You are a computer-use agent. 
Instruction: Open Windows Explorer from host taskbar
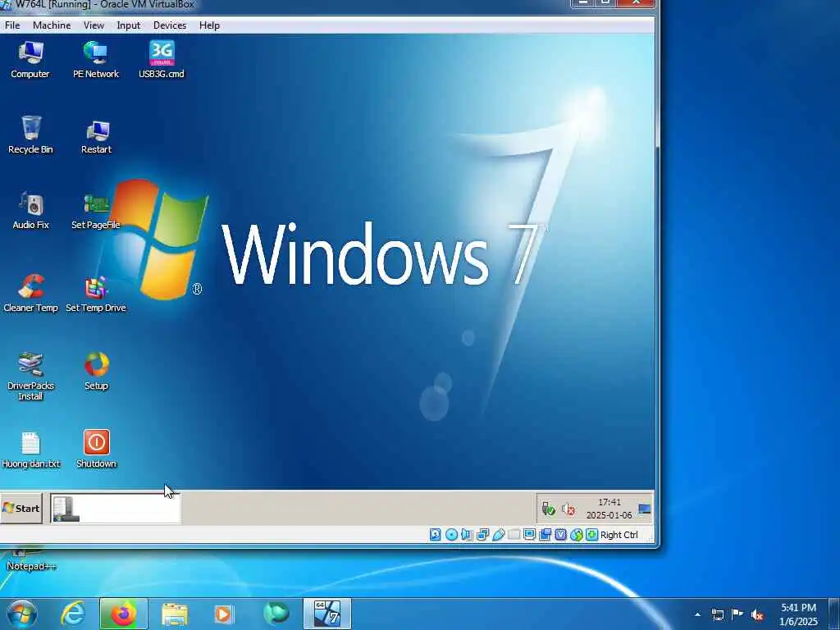pos(175,614)
